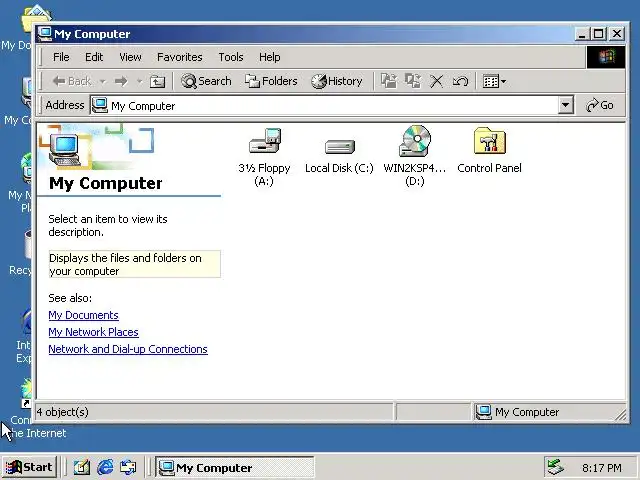This screenshot has width=640, height=480.
Task: Launch Outlook Express from quick launch
Action: (x=128, y=467)
